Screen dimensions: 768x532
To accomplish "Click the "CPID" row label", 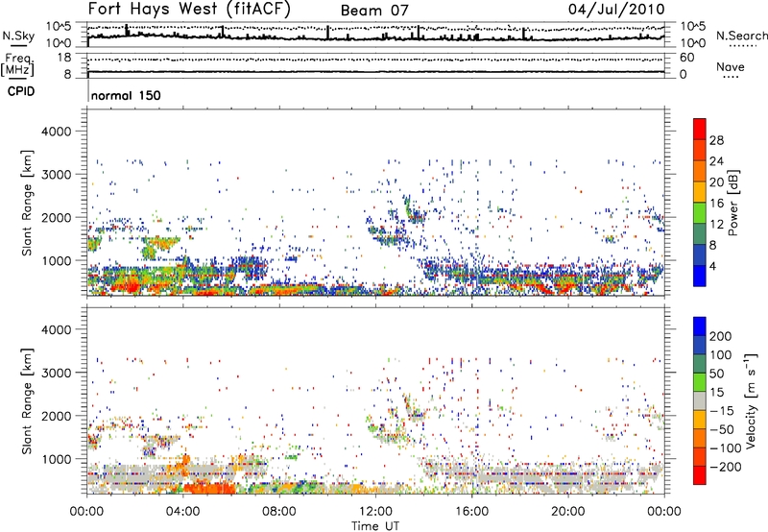I will (x=21, y=91).
